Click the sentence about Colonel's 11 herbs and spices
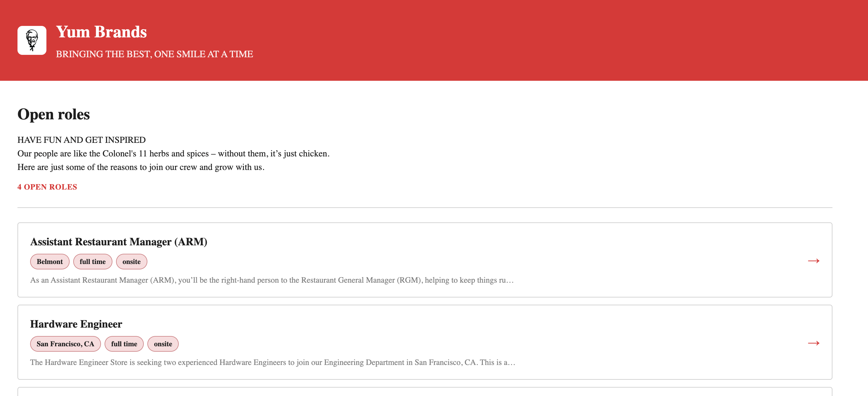 174,153
